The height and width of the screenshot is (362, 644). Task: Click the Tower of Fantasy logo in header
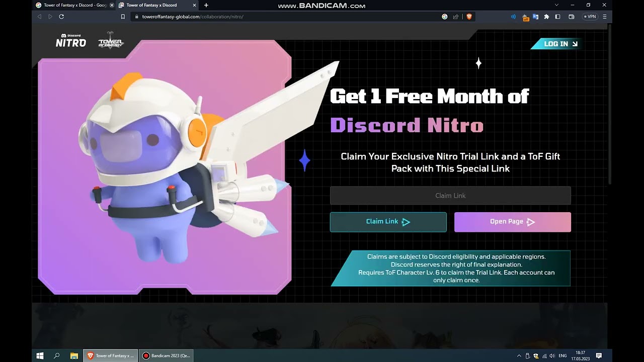click(111, 41)
